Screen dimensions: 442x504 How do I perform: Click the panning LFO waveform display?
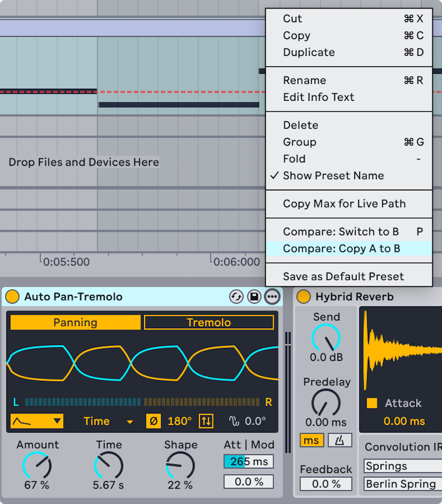coord(142,363)
